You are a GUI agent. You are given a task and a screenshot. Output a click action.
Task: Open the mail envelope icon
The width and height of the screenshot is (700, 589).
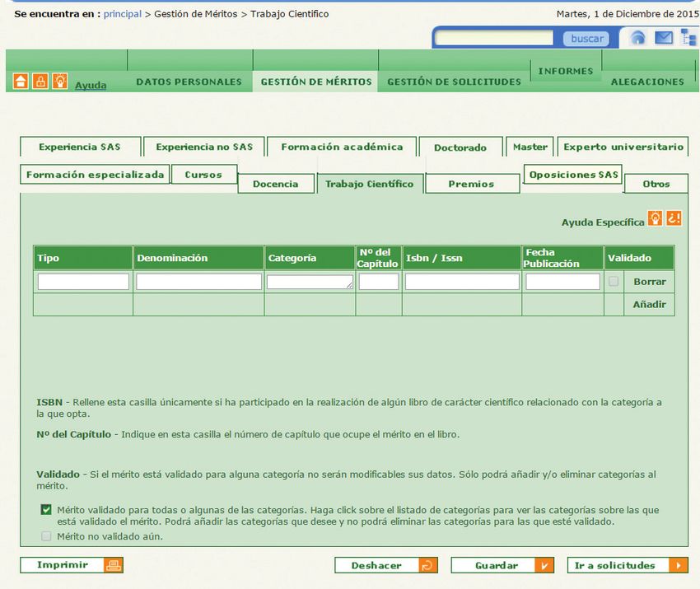pos(664,38)
